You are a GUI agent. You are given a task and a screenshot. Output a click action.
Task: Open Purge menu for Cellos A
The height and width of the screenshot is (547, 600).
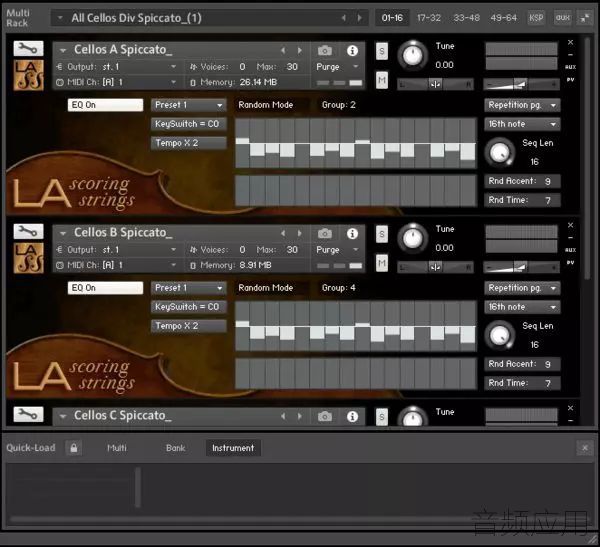coord(338,67)
